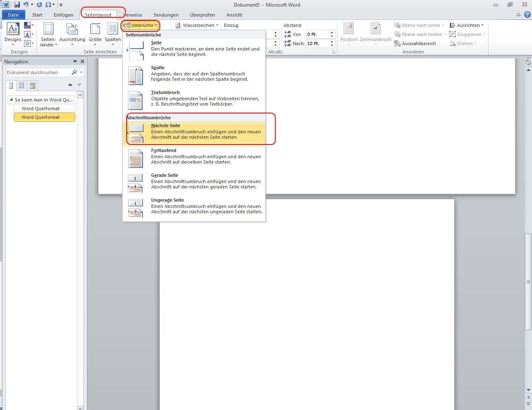The image size is (532, 410).
Task: Switch navigation pane to headings view
Action: click(x=11, y=86)
